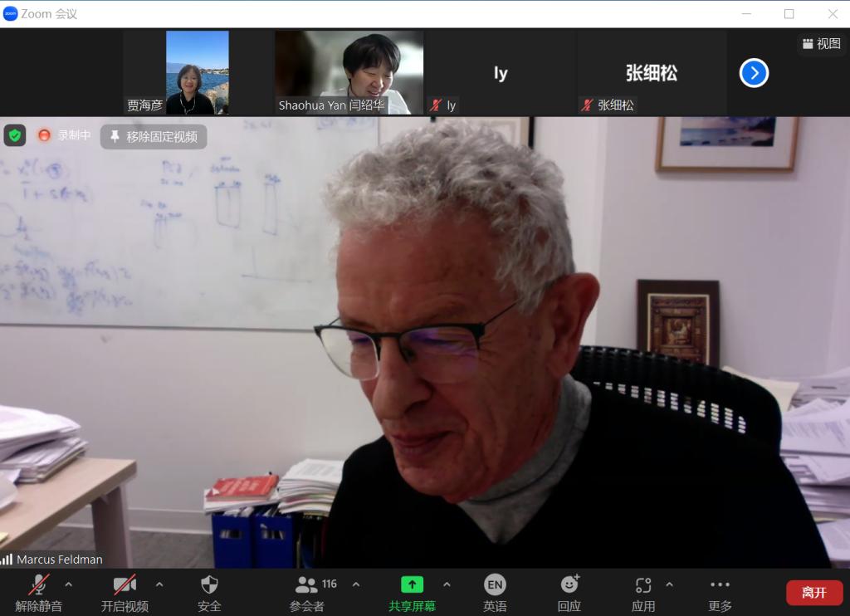Select Shaohua Yan's video thumbnail
The width and height of the screenshot is (850, 616).
[349, 72]
